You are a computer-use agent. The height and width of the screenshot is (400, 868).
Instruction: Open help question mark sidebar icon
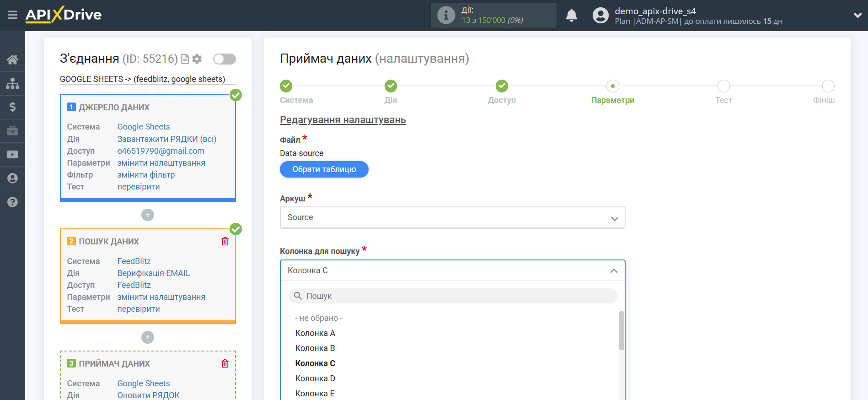(12, 202)
